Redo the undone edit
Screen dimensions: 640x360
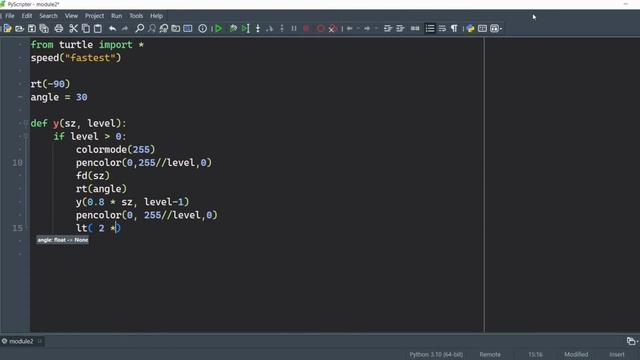[125, 29]
